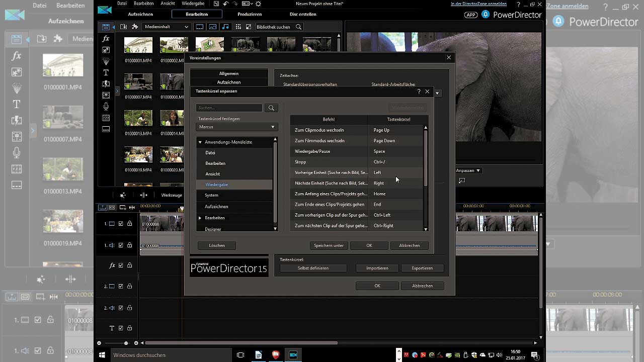Click the music note audio filter icon

coord(225,27)
